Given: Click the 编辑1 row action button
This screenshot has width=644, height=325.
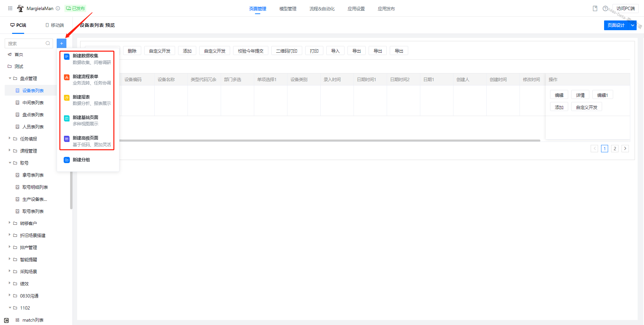Looking at the screenshot, I should click(x=603, y=95).
